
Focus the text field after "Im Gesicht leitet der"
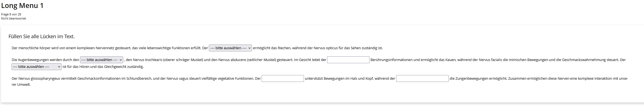[x=348, y=60]
